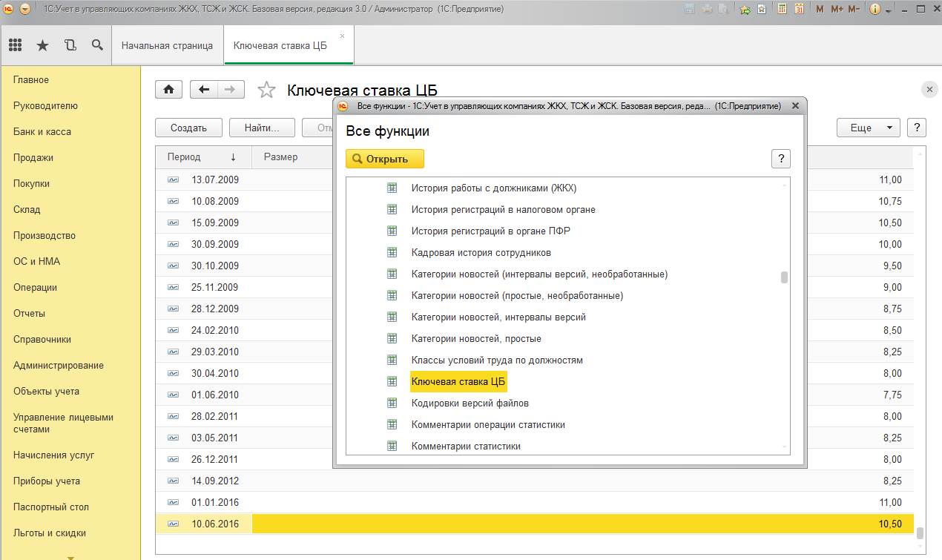
Task: Open the History icon in top panel
Action: point(70,45)
